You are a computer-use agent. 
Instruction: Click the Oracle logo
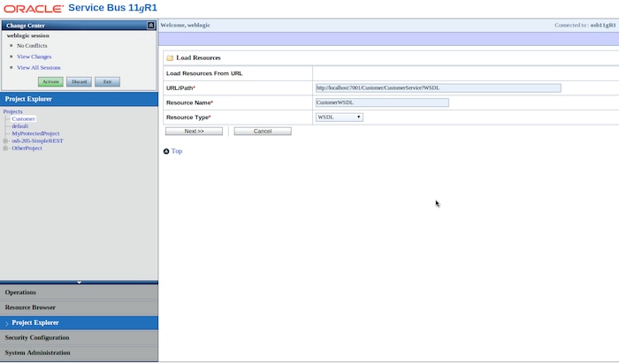click(34, 9)
